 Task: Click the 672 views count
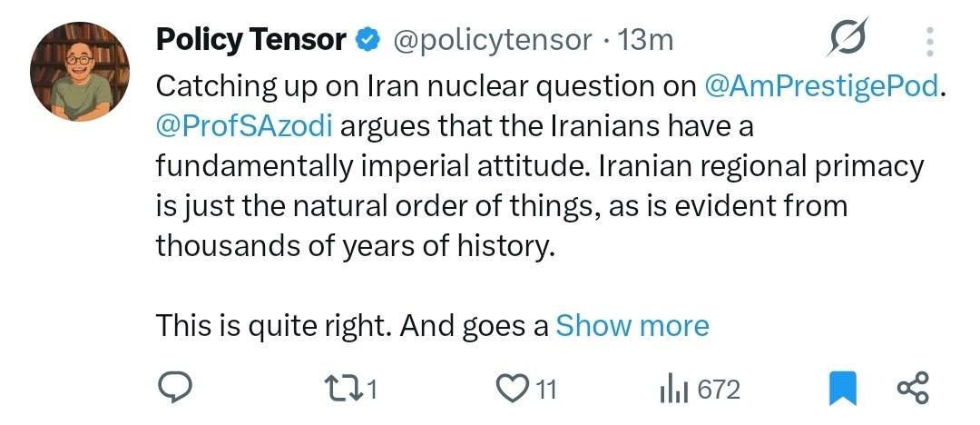tap(719, 390)
